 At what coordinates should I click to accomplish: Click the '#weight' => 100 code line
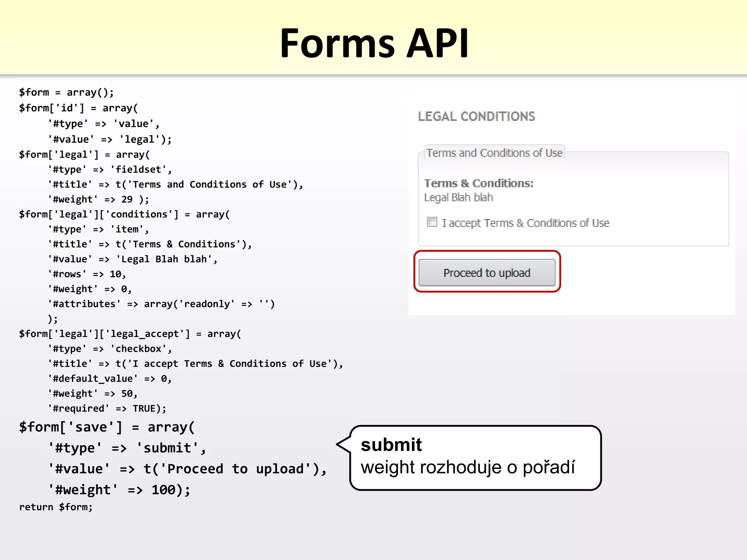[119, 490]
